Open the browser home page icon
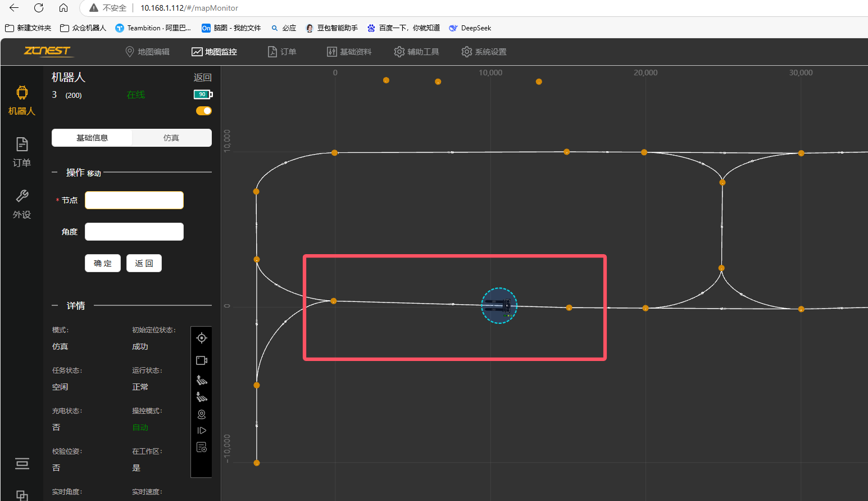Image resolution: width=868 pixels, height=501 pixels. pos(63,8)
